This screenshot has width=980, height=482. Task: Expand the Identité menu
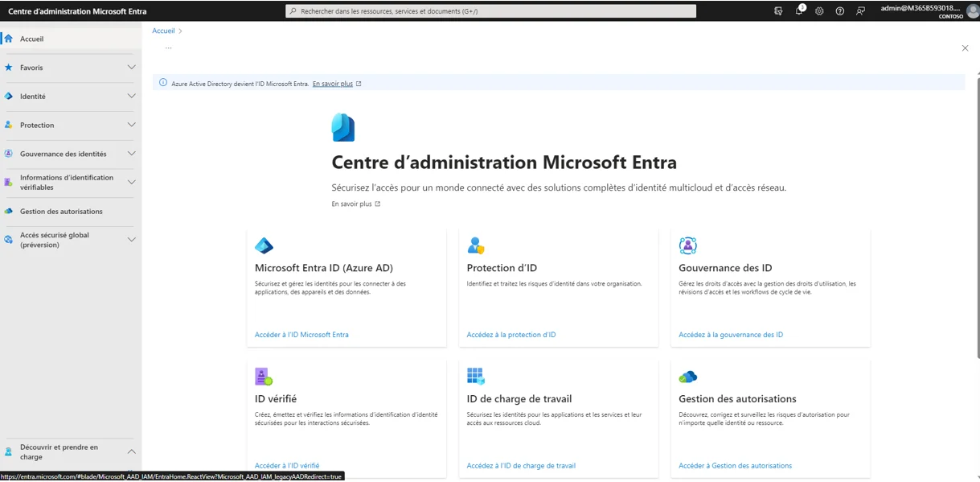(131, 97)
